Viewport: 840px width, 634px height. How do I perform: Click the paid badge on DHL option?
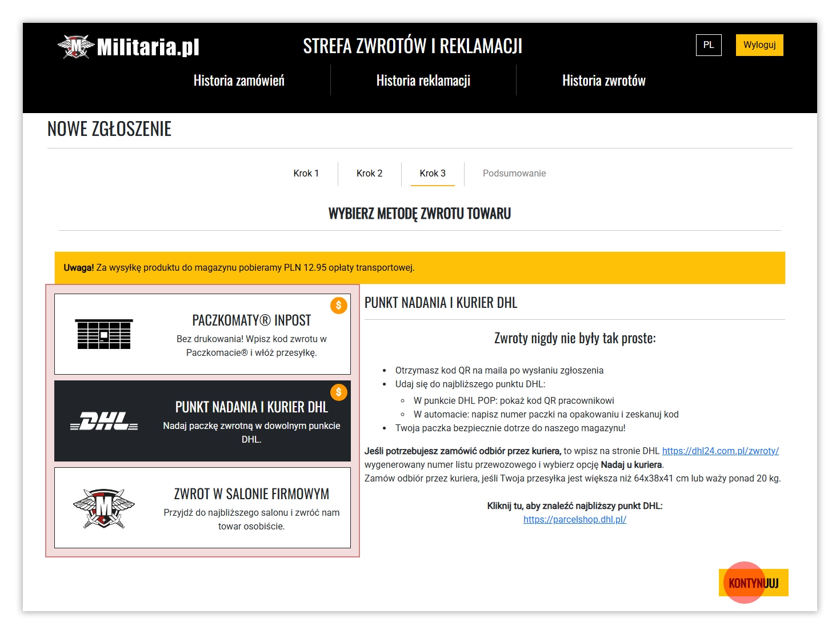pyautogui.click(x=339, y=392)
